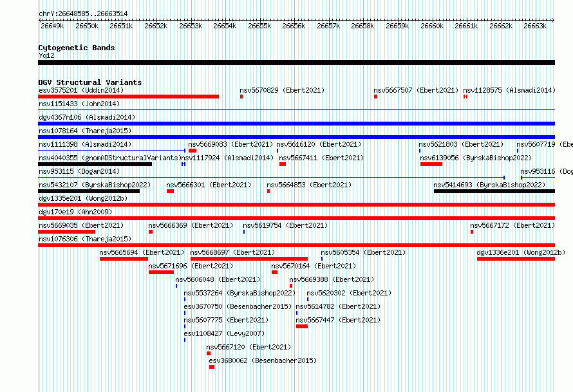Click nsv1117924 (Alsmadi2014) label
573x392 pixels.
227,158
